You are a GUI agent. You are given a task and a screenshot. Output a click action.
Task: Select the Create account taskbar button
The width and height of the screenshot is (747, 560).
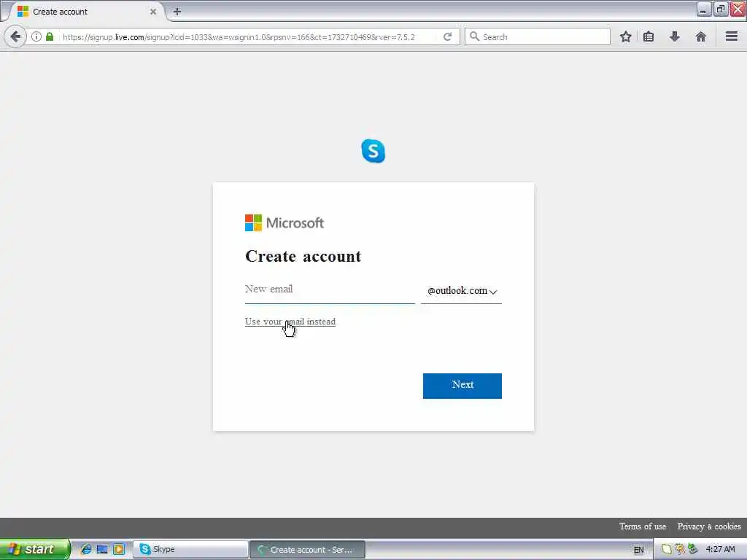307,550
